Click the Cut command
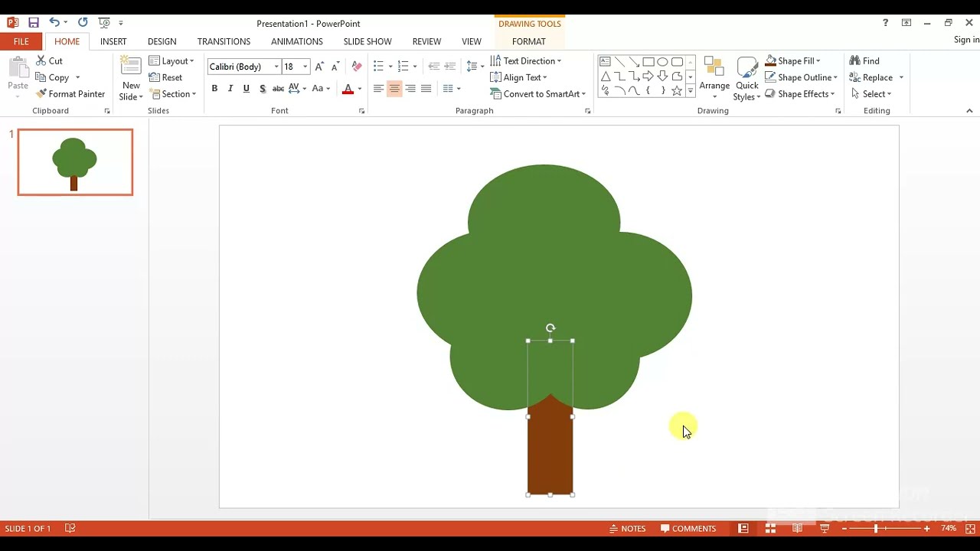This screenshot has height=551, width=980. pos(49,60)
